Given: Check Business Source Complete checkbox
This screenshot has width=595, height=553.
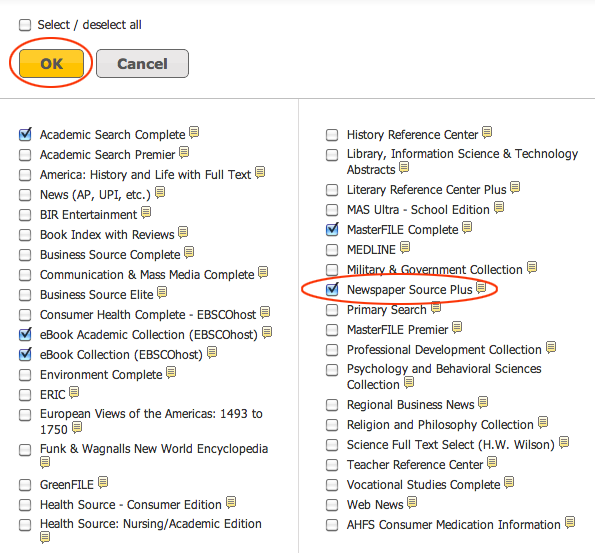Looking at the screenshot, I should [x=25, y=255].
